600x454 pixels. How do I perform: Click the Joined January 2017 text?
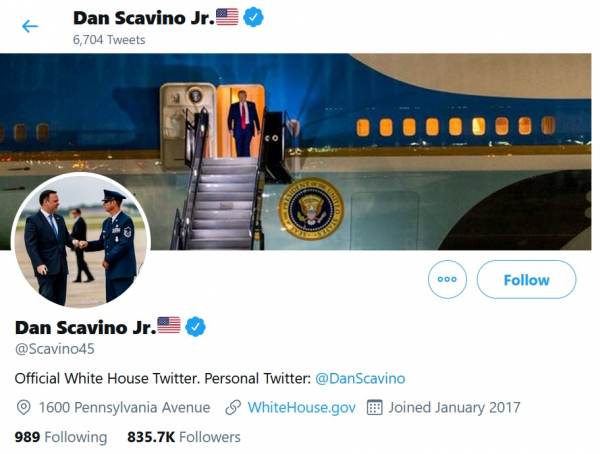point(455,408)
